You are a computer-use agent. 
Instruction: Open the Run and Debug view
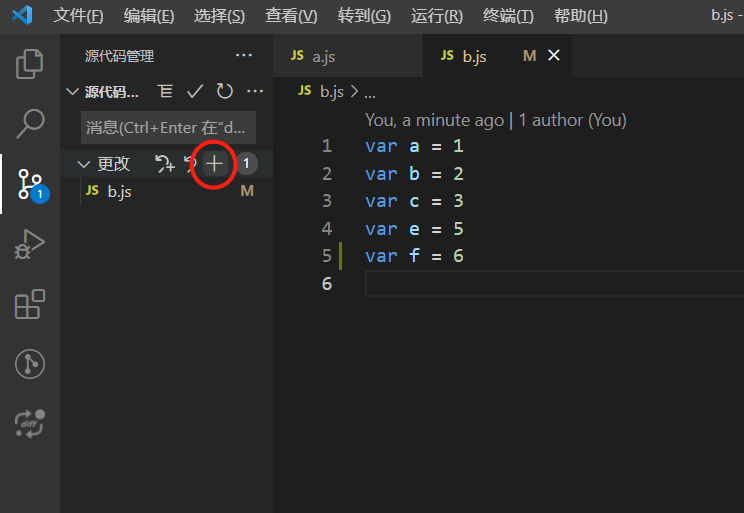pos(29,244)
